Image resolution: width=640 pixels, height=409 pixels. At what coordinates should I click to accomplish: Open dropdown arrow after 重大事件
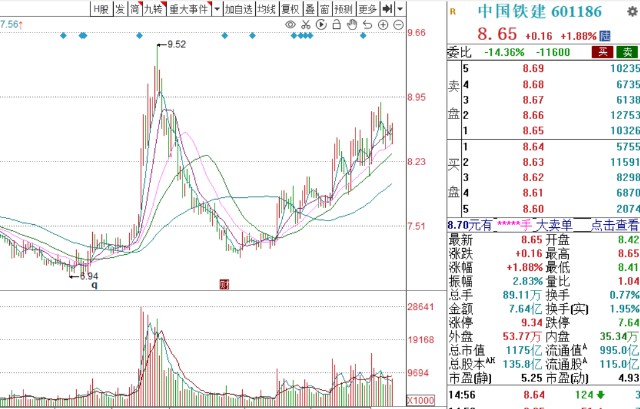point(217,9)
